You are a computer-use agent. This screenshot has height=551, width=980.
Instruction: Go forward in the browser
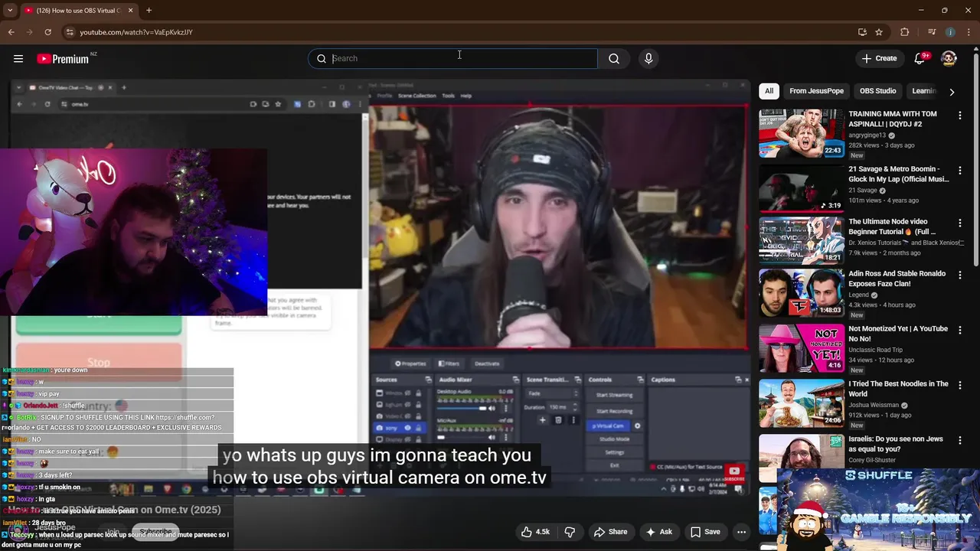(30, 32)
